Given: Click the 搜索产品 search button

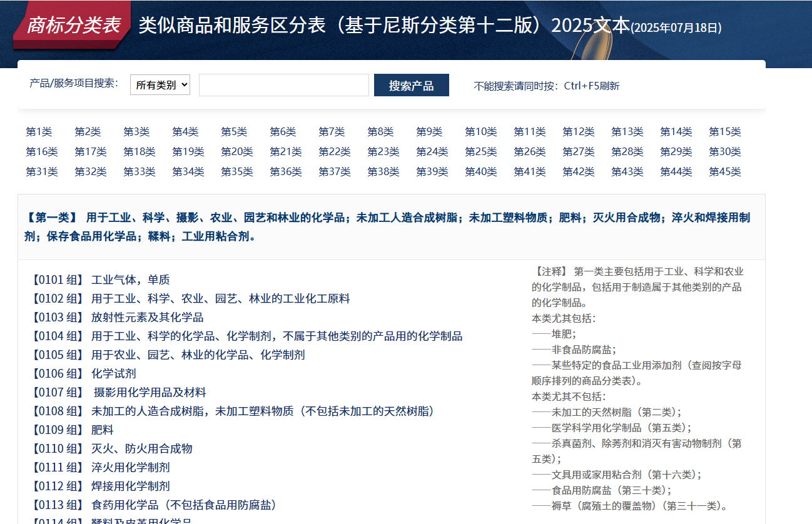Looking at the screenshot, I should pos(411,84).
